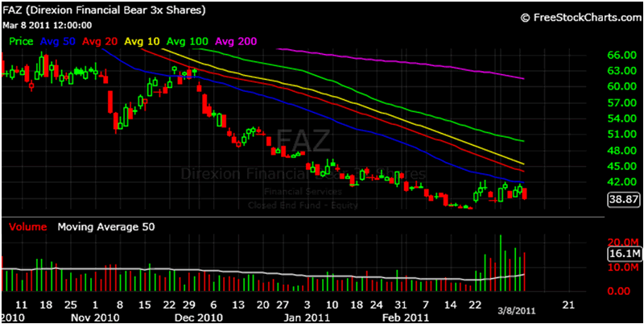The height and width of the screenshot is (324, 644).
Task: Select the blue Avg 50 legend label
Action: 59,42
